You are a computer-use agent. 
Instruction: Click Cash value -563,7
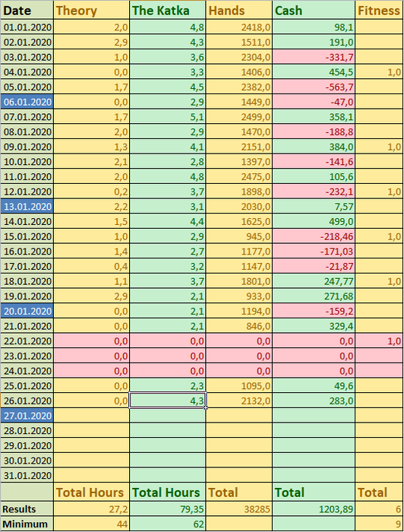click(314, 87)
